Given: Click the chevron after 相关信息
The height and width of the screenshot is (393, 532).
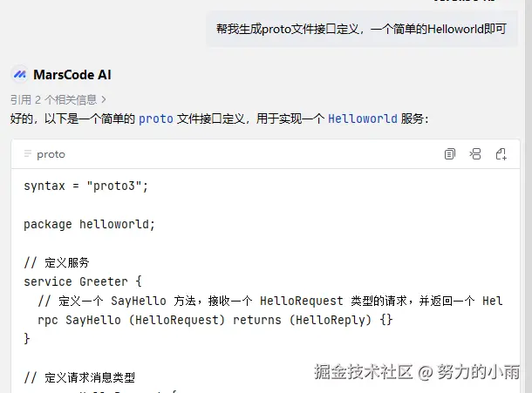Looking at the screenshot, I should [x=105, y=100].
